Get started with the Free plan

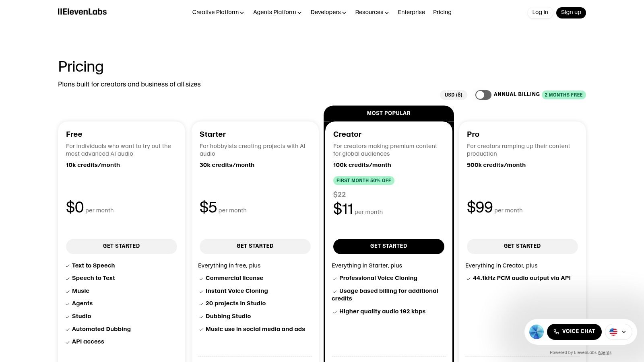click(121, 246)
